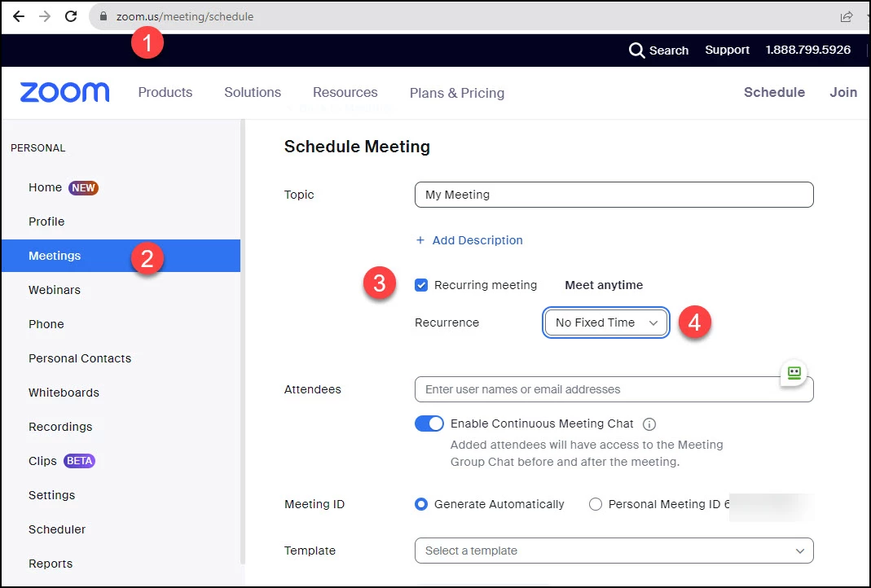Click the plus icon before Add Description
The height and width of the screenshot is (588, 871).
coord(420,240)
